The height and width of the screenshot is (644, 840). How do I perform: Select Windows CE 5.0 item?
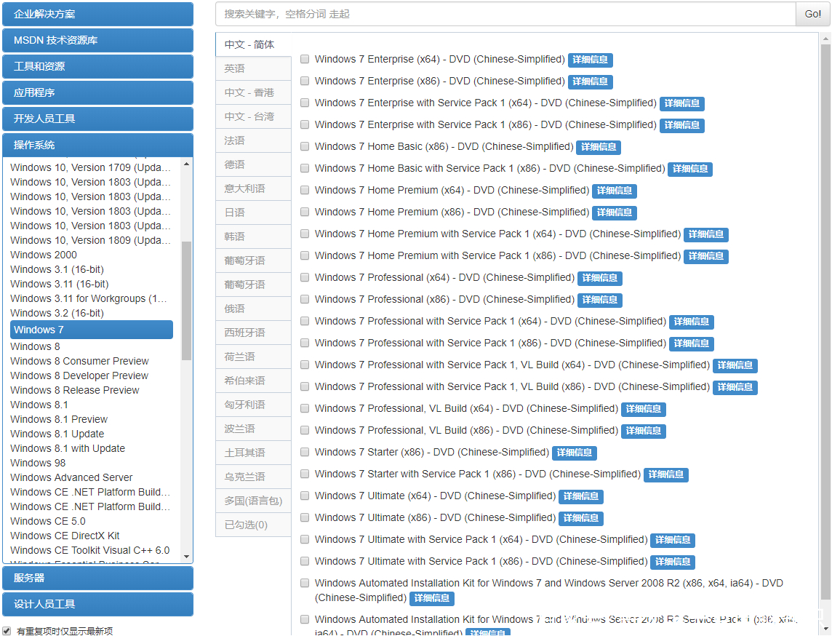48,521
